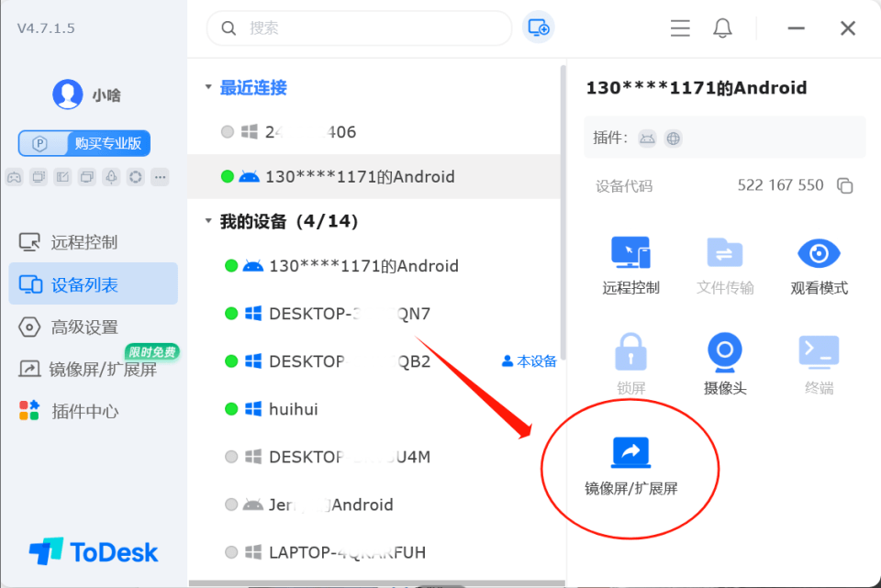Click the device list vertical scrollbar
This screenshot has width=881, height=588.
[563, 214]
